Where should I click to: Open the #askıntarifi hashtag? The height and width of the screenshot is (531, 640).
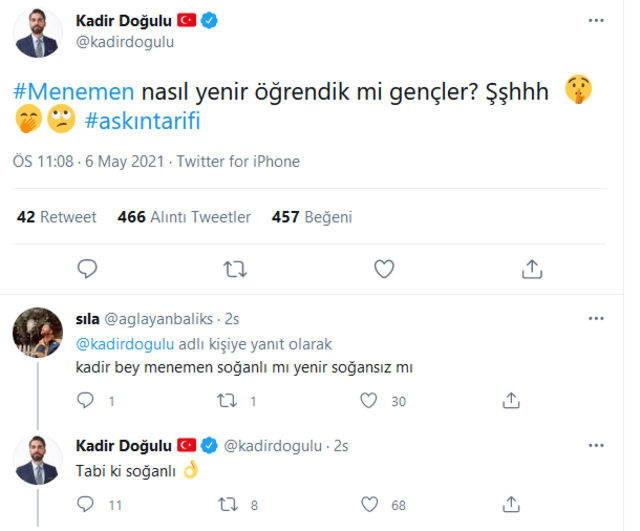(159, 123)
